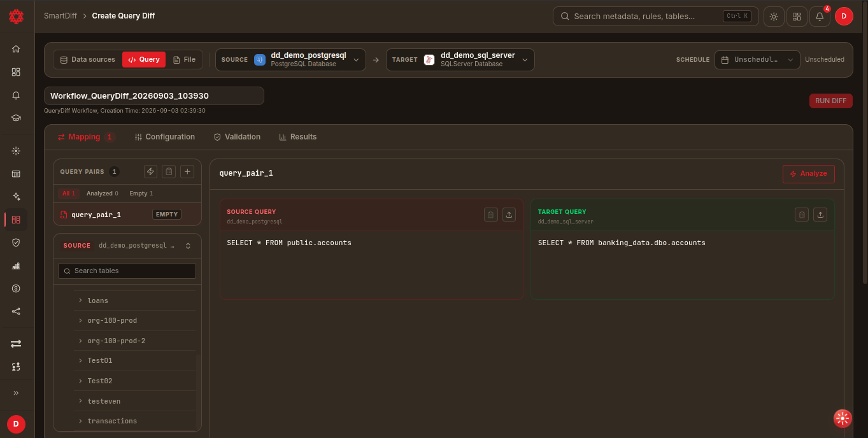Open the table/calendar icon in the sidebar

pos(16,174)
